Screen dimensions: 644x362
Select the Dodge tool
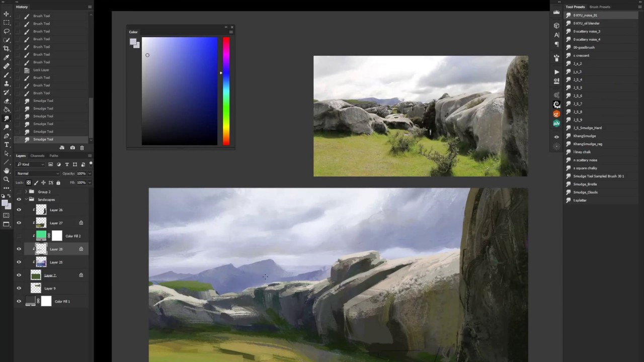7,127
